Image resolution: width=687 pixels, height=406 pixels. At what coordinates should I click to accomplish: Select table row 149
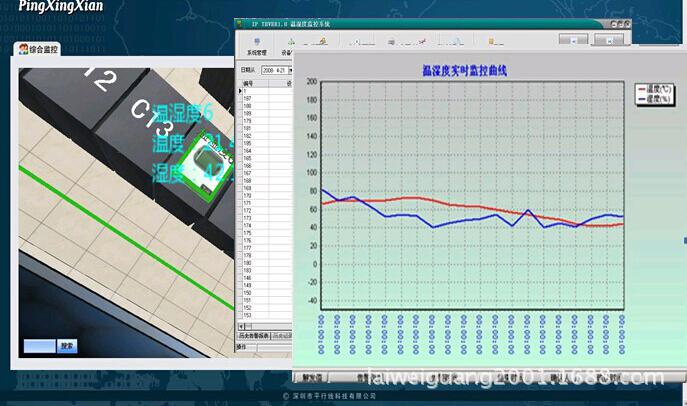coord(267,285)
